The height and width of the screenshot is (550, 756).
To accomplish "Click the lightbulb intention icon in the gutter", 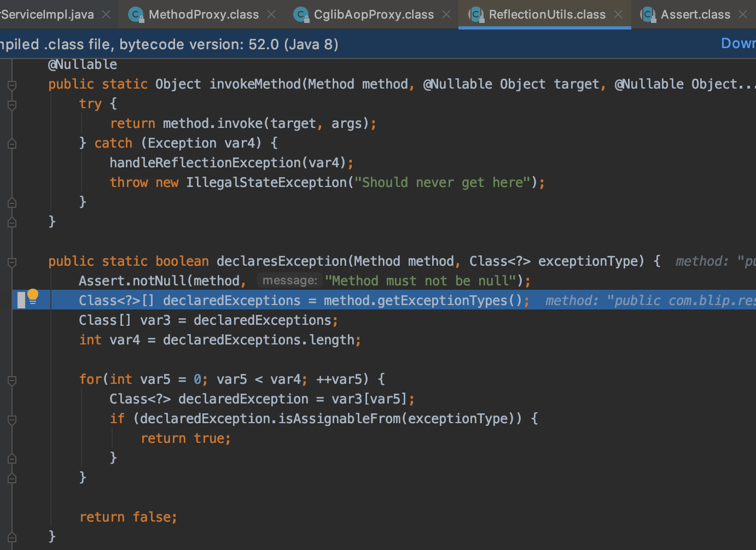I will [33, 296].
